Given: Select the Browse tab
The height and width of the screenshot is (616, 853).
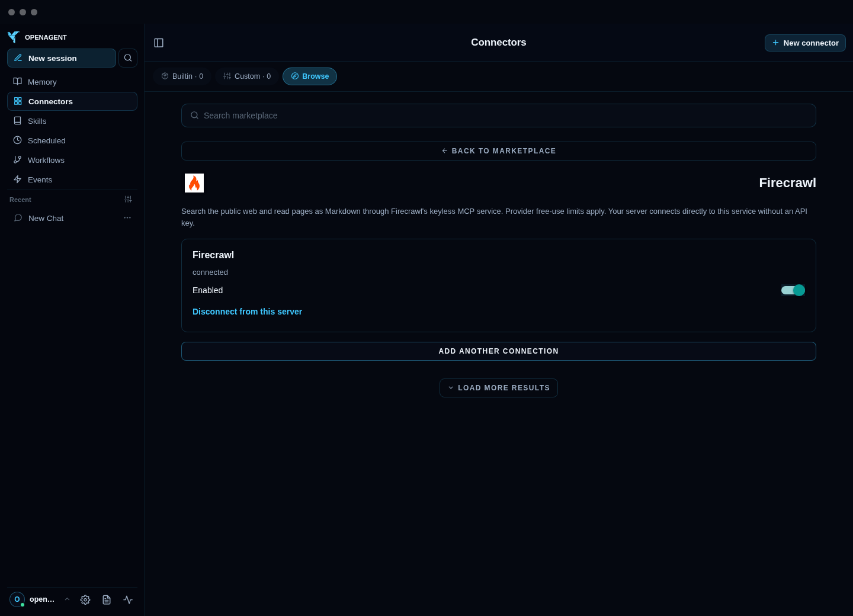Looking at the screenshot, I should tap(310, 76).
